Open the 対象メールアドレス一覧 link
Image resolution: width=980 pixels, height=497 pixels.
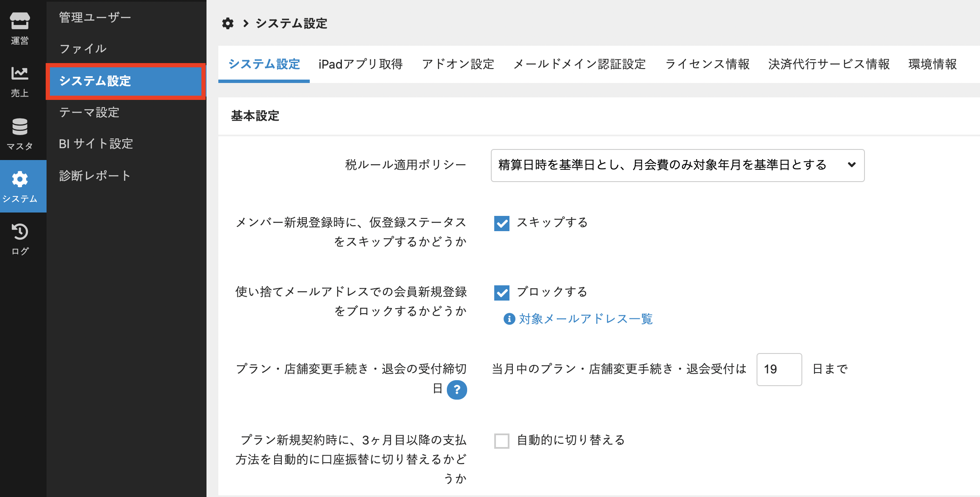(586, 319)
